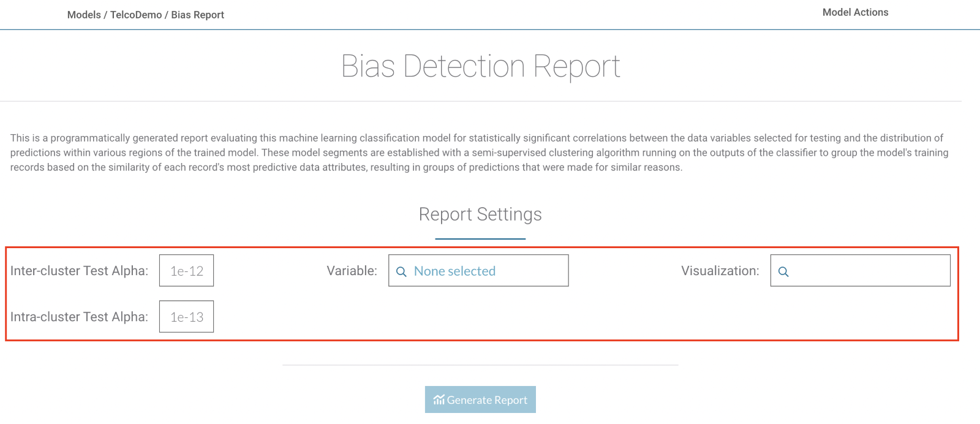
Task: Open the Variable selection dropdown
Action: pyautogui.click(x=478, y=271)
